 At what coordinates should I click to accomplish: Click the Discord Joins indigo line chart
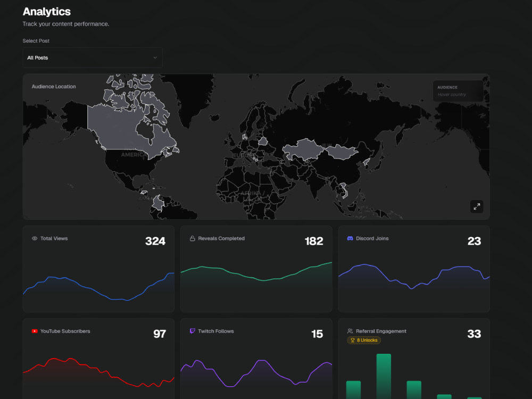414,277
